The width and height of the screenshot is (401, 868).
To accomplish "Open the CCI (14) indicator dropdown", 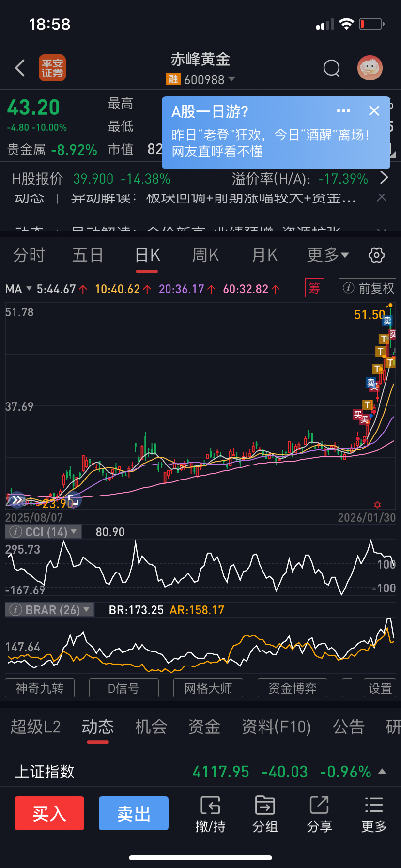I will pyautogui.click(x=44, y=532).
